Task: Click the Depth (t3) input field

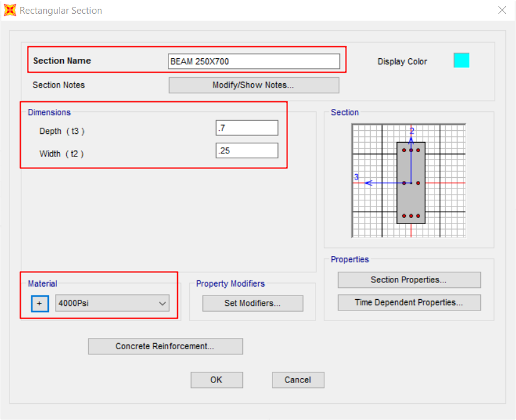Action: [x=247, y=128]
